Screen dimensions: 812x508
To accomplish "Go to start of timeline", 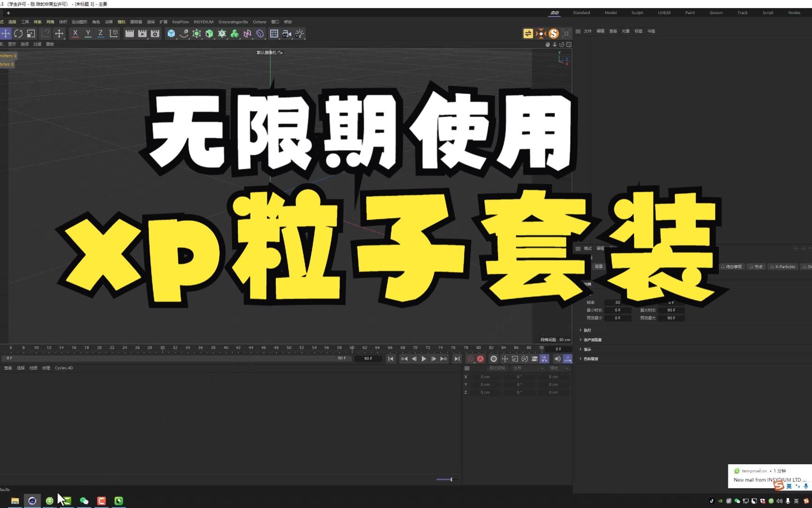I will tap(390, 358).
